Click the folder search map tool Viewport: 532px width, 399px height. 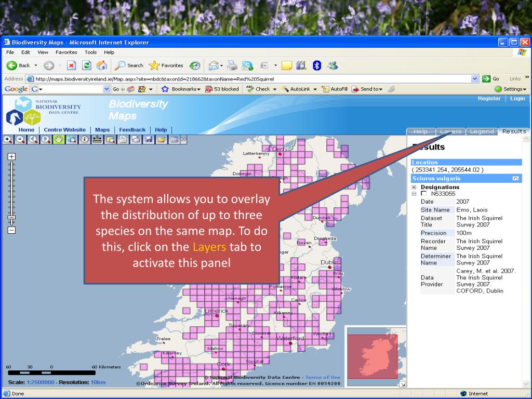[x=110, y=139]
